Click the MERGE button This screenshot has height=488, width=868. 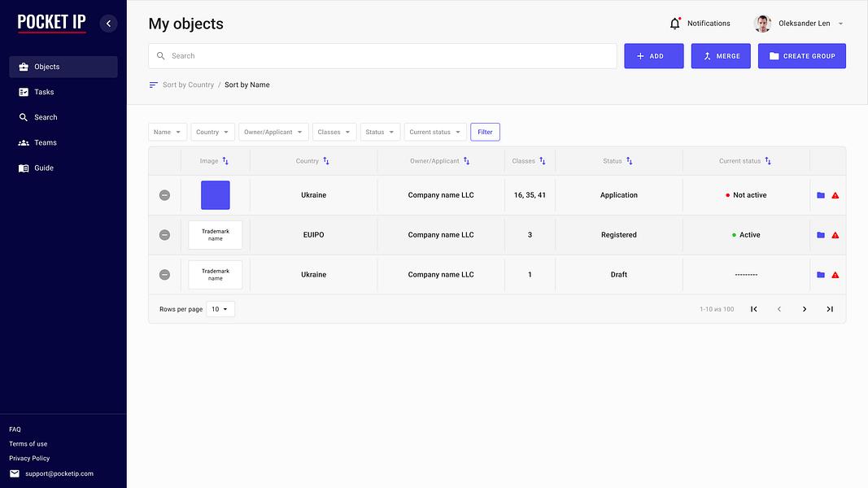[721, 56]
